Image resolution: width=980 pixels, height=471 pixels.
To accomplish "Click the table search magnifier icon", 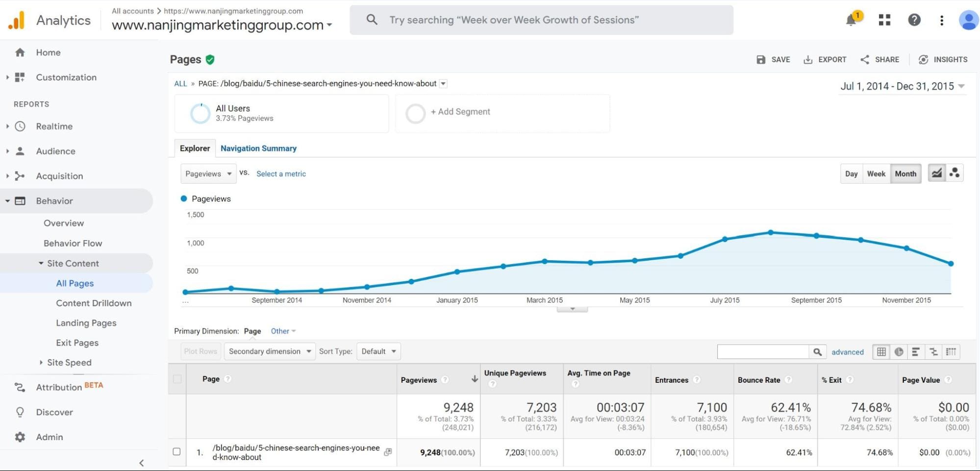I will [x=818, y=351].
